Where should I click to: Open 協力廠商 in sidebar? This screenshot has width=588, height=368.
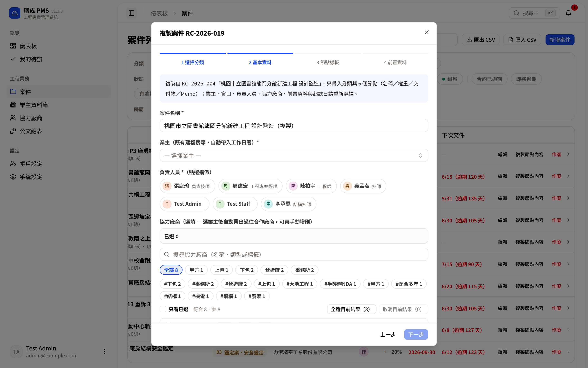tap(59, 118)
